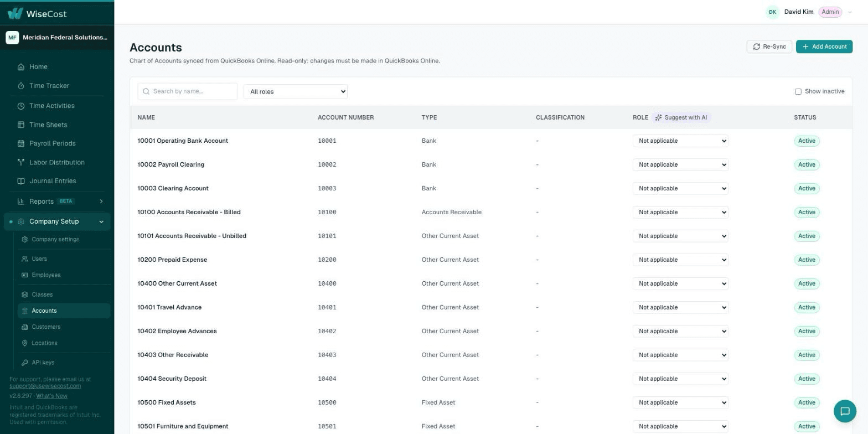Click the Classes layers icon
Viewport: 868px width, 434px height.
click(25, 294)
